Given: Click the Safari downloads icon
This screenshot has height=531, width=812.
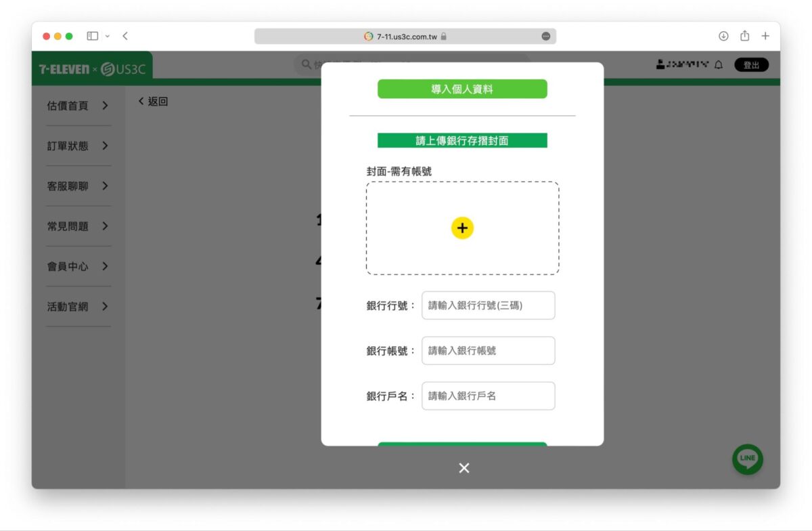Looking at the screenshot, I should [723, 36].
